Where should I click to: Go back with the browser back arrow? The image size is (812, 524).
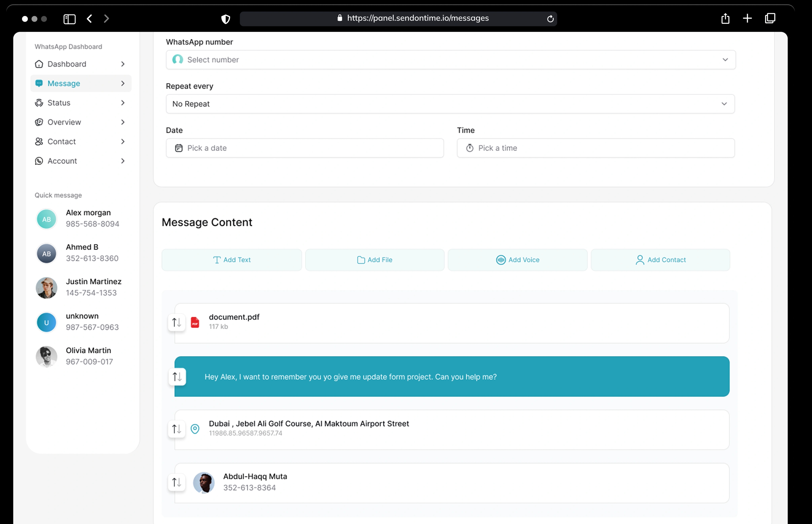[x=89, y=19]
